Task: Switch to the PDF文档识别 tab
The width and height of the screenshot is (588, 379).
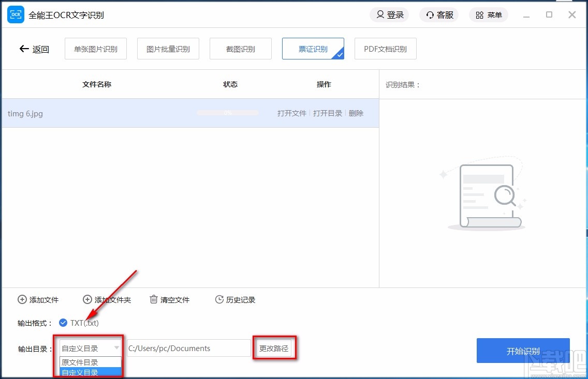Action: (x=385, y=48)
